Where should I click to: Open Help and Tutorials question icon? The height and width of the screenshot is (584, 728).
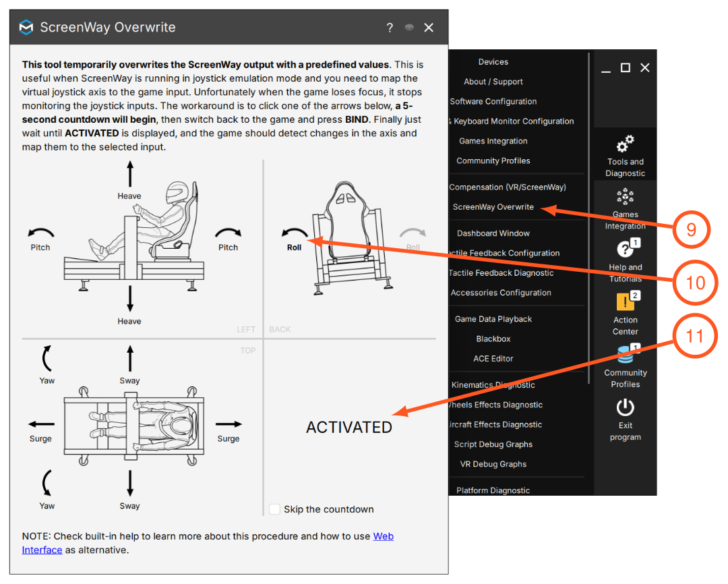click(625, 249)
